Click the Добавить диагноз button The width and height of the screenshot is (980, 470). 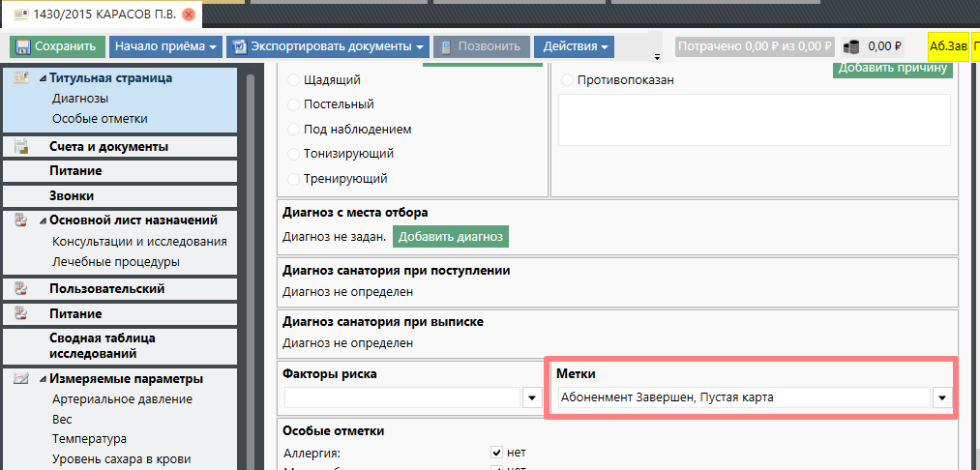pyautogui.click(x=450, y=236)
